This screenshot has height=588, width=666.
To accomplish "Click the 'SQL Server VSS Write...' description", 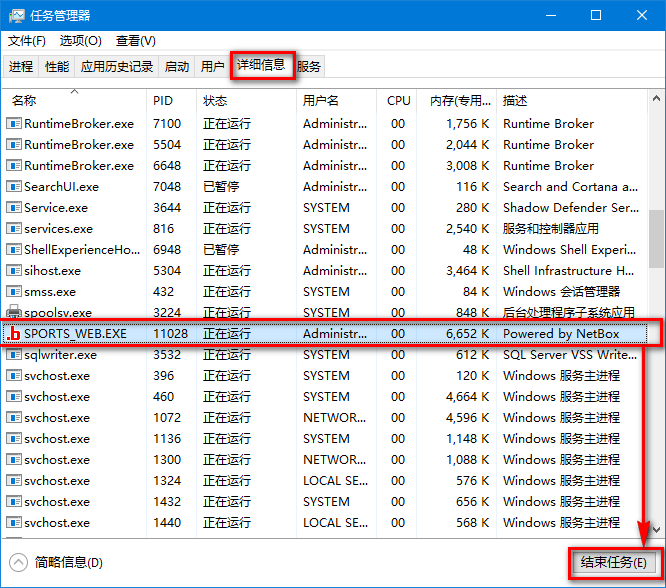I will point(570,355).
